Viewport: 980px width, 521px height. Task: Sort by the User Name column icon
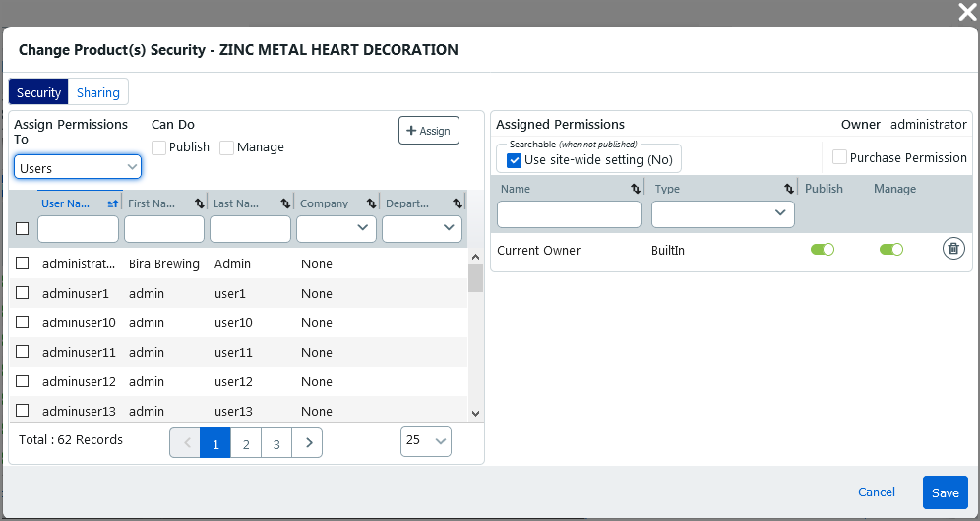coord(112,203)
